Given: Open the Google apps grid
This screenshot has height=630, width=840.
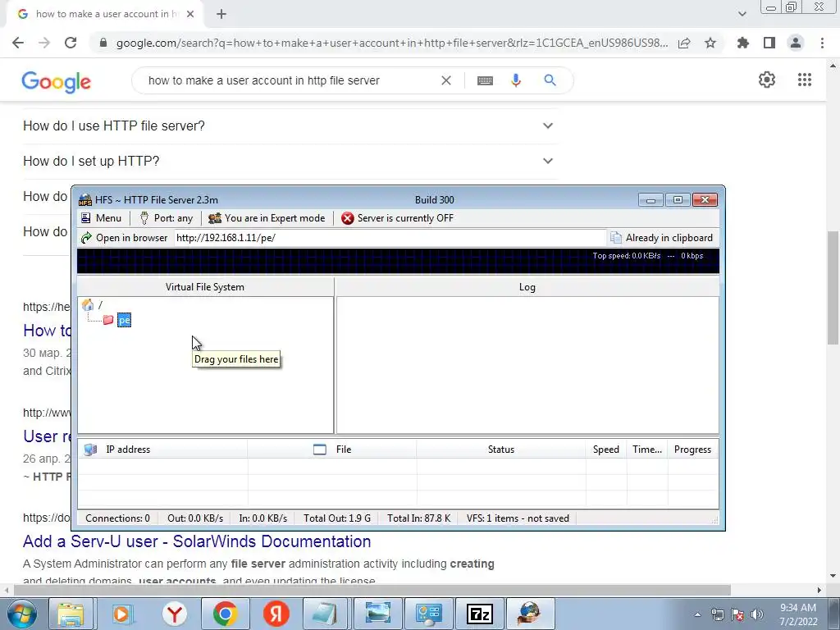Looking at the screenshot, I should [x=805, y=80].
